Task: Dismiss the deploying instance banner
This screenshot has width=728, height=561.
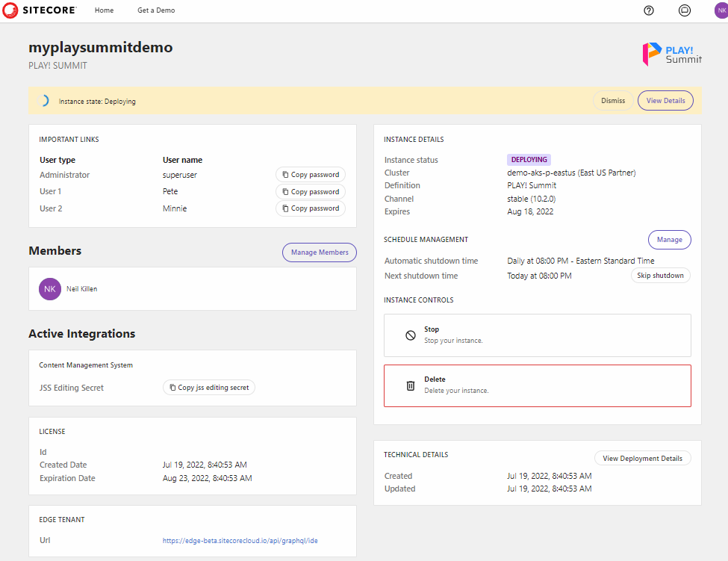Action: click(612, 100)
